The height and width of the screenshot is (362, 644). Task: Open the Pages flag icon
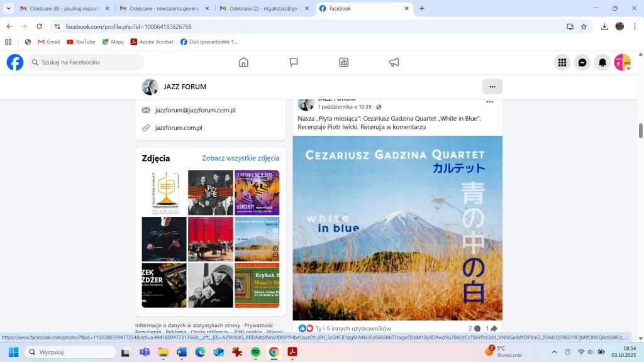tap(294, 62)
